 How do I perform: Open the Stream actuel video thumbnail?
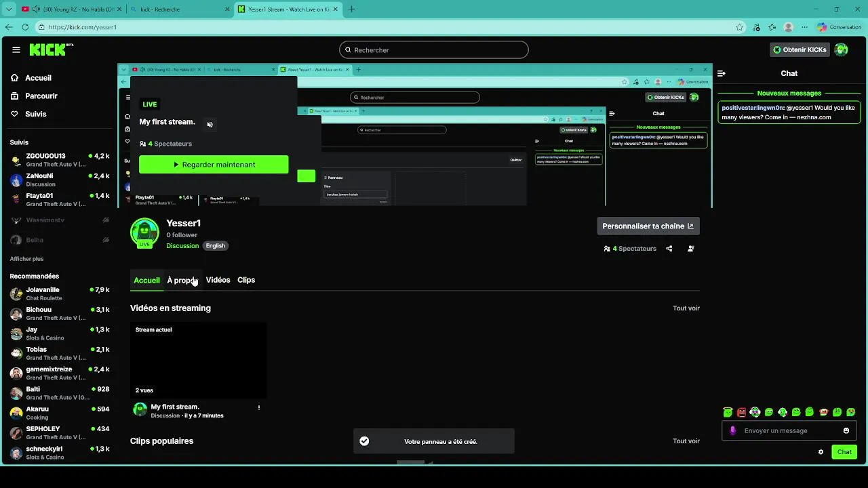tap(198, 361)
